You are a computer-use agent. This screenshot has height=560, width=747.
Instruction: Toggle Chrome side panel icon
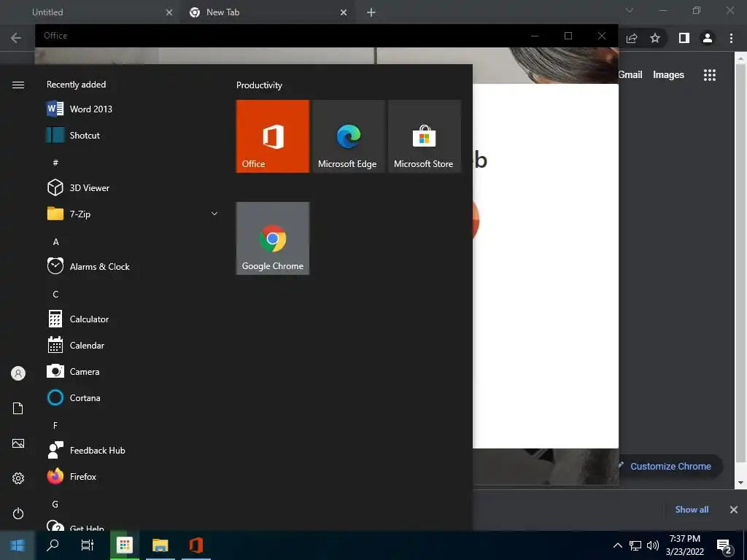[684, 38]
